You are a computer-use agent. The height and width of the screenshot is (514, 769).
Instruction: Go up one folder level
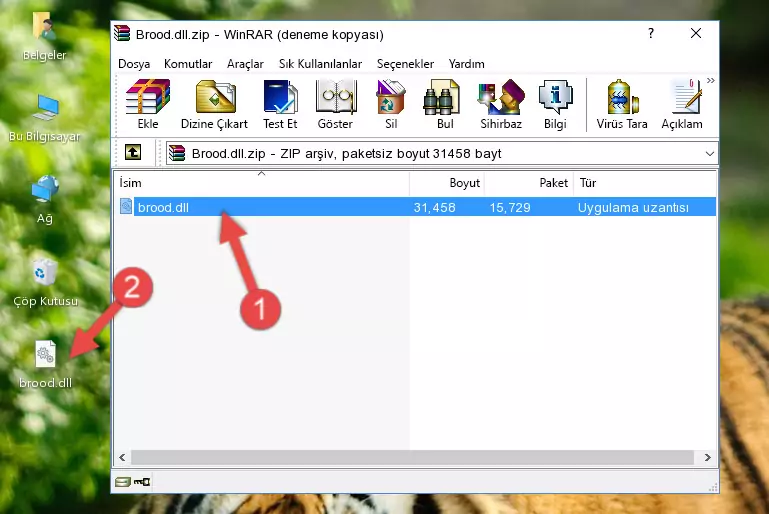(133, 153)
